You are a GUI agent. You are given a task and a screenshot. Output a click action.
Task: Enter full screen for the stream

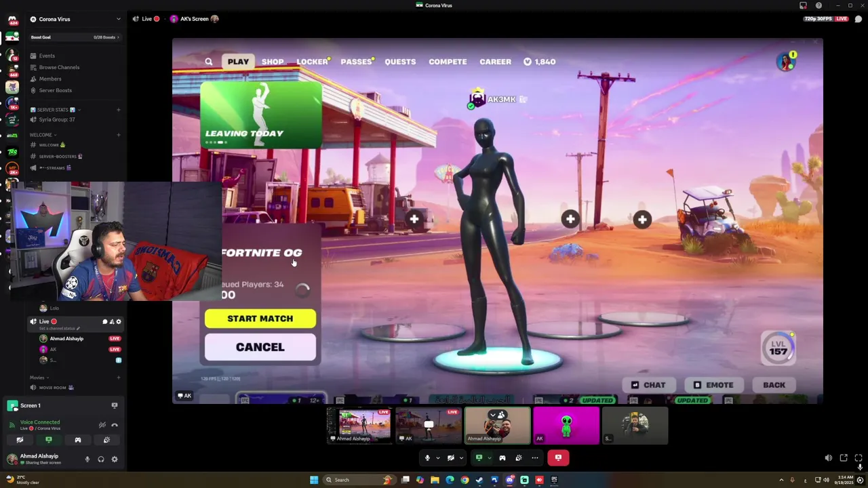click(x=859, y=457)
